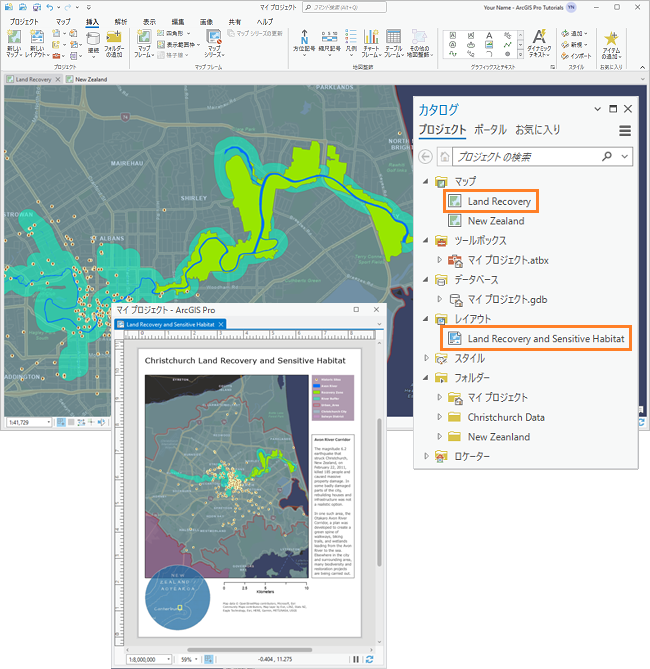Click the Map Frame (マップフレーム) icon
Viewport: 650px width, 669px height.
click(144, 37)
